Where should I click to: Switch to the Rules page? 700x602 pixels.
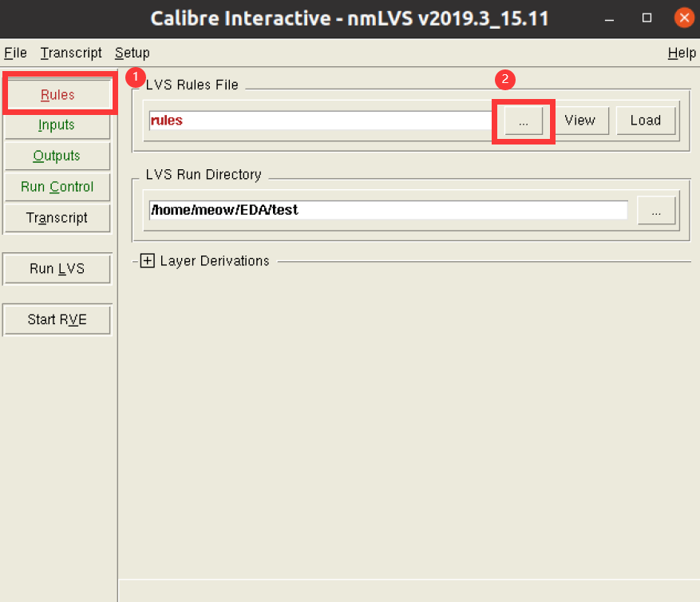(x=57, y=93)
